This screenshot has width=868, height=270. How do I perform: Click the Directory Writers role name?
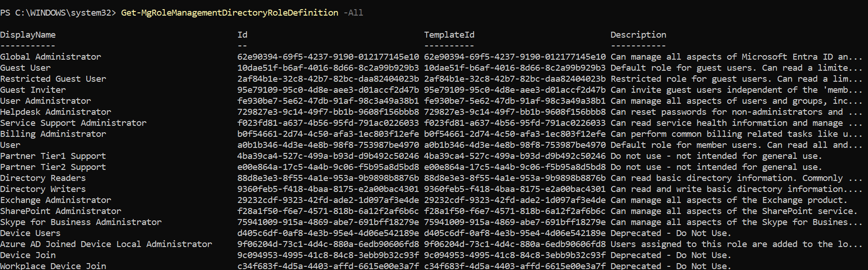point(43,189)
